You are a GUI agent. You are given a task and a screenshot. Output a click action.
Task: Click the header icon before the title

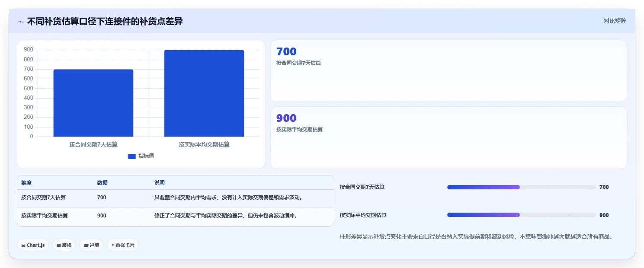pyautogui.click(x=21, y=22)
